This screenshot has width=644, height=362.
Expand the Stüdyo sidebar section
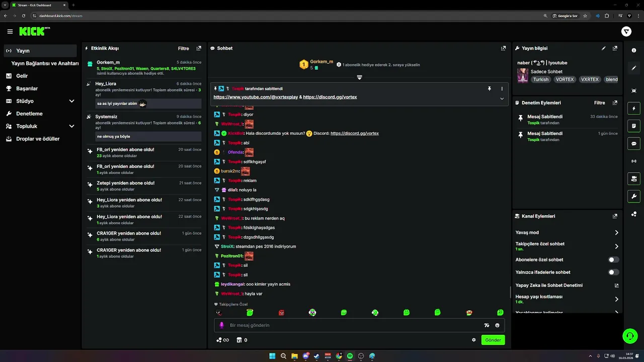(x=71, y=101)
